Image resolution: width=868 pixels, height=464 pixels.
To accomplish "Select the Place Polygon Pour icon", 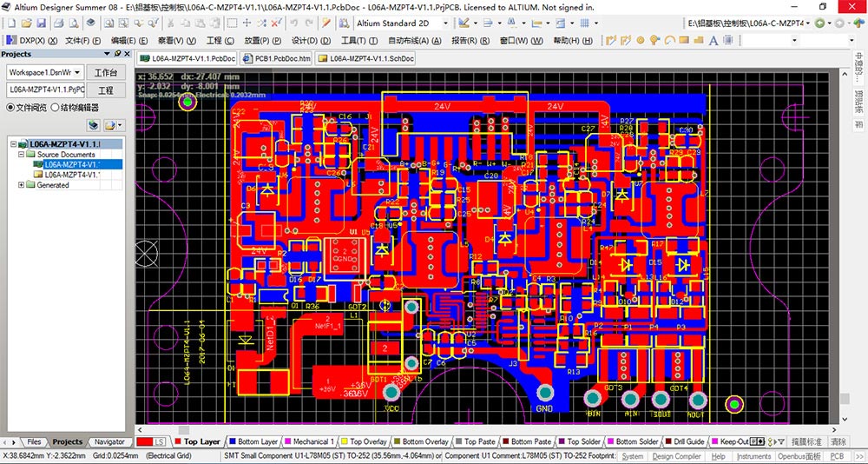I will [x=699, y=41].
